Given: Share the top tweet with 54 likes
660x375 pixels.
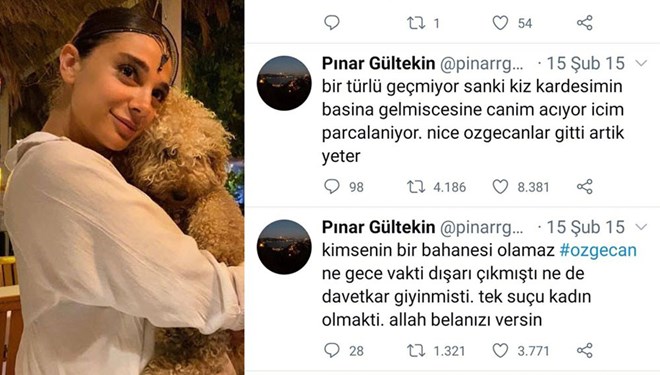Looking at the screenshot, I should tap(585, 23).
